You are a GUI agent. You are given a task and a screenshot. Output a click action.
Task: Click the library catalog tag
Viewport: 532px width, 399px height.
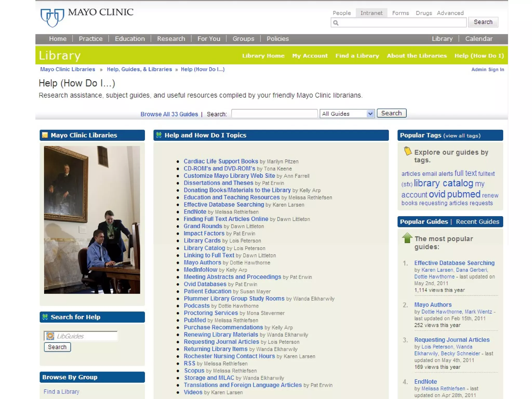pos(443,183)
